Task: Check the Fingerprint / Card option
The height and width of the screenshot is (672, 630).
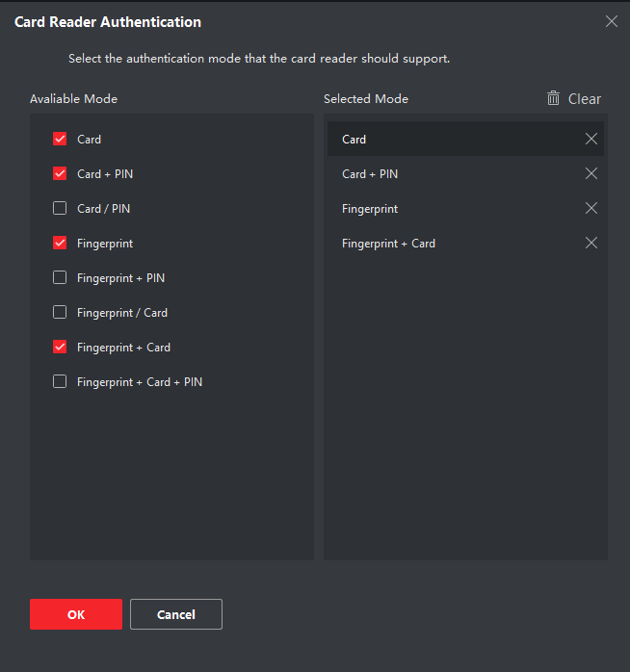Action: pos(60,313)
